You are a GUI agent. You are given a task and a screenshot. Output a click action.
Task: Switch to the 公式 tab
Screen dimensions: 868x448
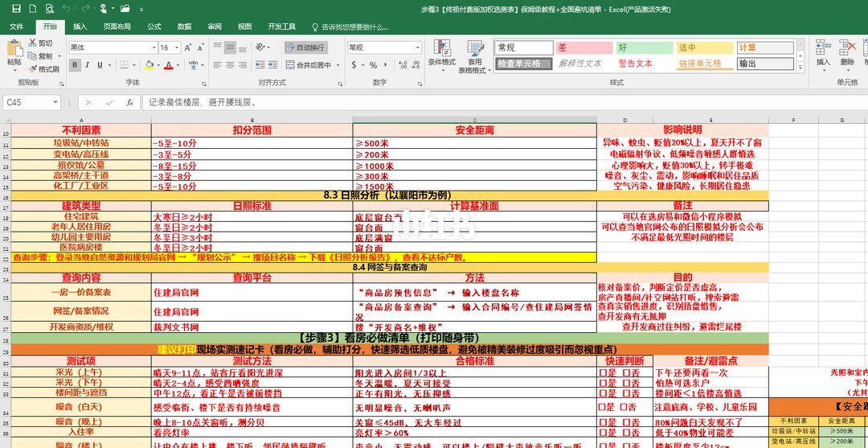tap(154, 27)
